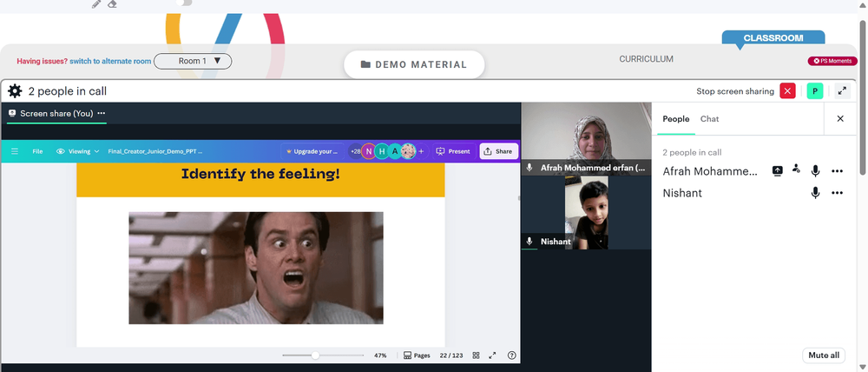Open the Room 1 dropdown
Image resolution: width=868 pixels, height=372 pixels.
[x=193, y=61]
